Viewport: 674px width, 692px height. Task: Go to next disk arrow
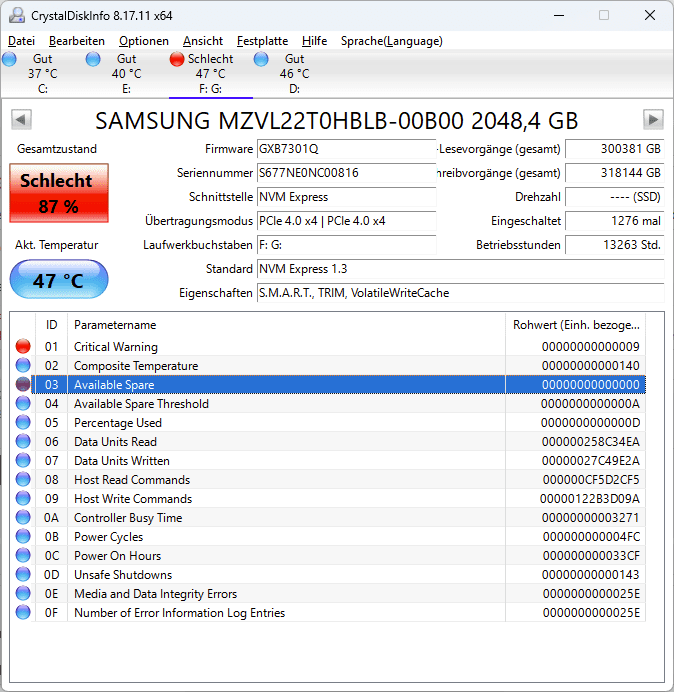tap(653, 120)
